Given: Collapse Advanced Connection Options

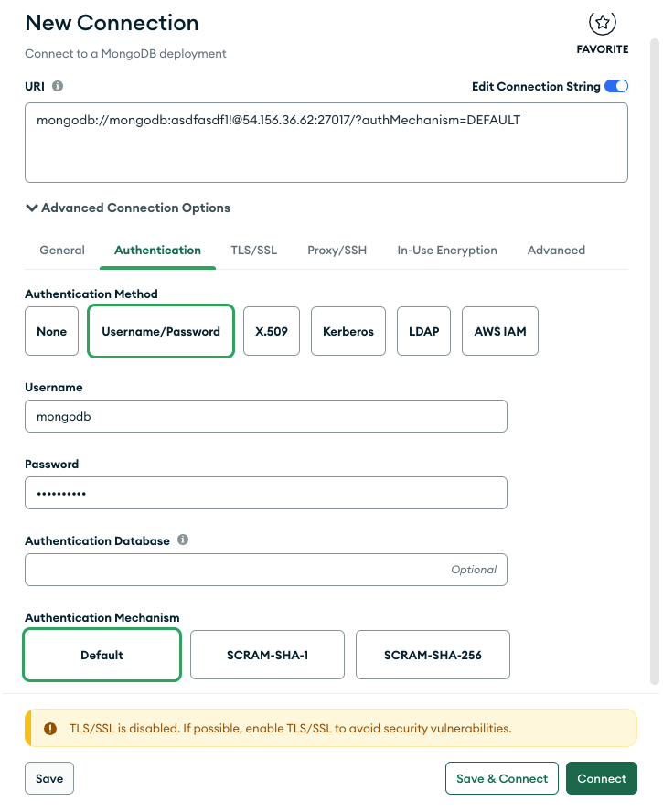Looking at the screenshot, I should 128,208.
